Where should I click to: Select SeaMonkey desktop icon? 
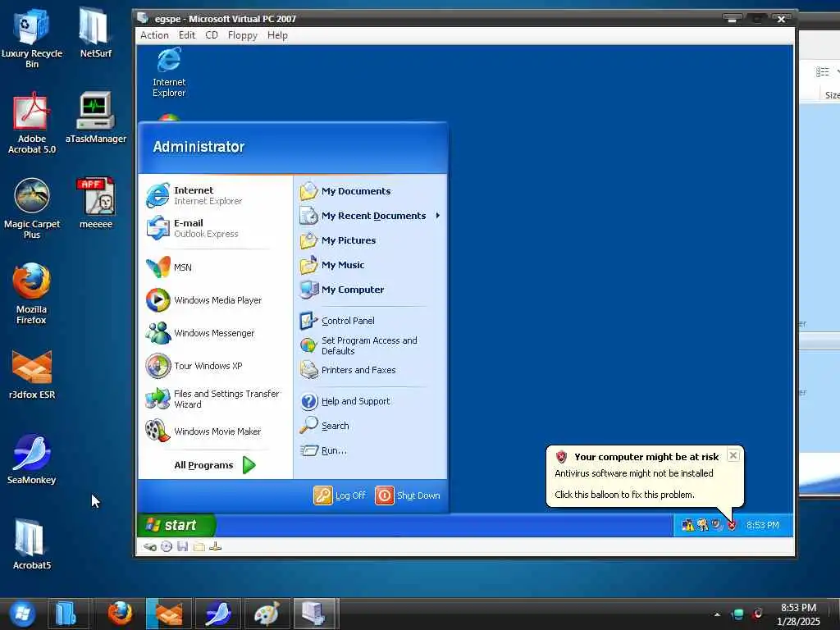(32, 459)
